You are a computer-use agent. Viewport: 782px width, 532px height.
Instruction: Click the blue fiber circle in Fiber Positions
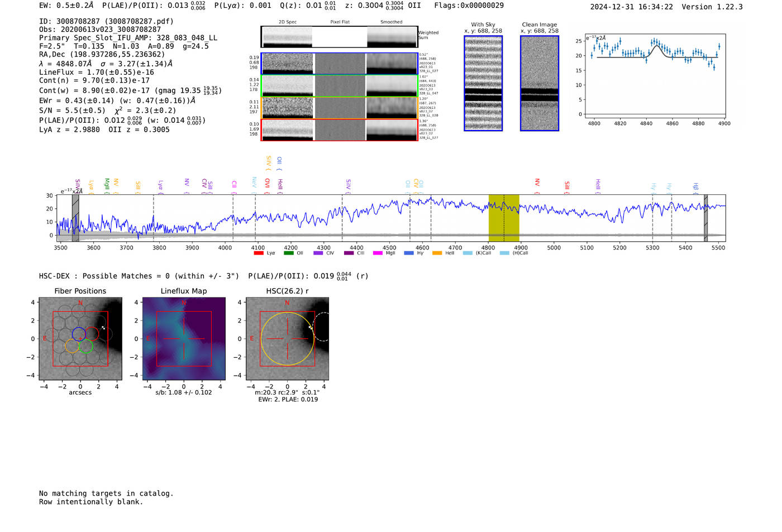[x=79, y=333]
